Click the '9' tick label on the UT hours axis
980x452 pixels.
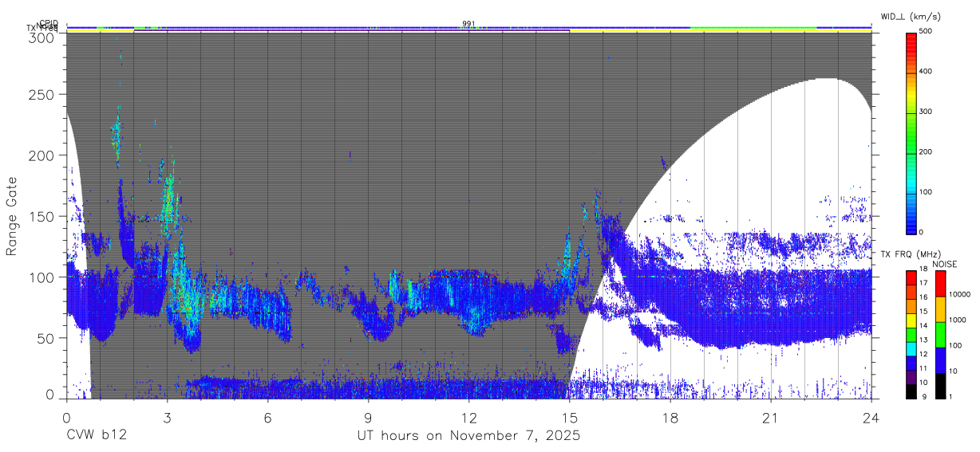(368, 418)
